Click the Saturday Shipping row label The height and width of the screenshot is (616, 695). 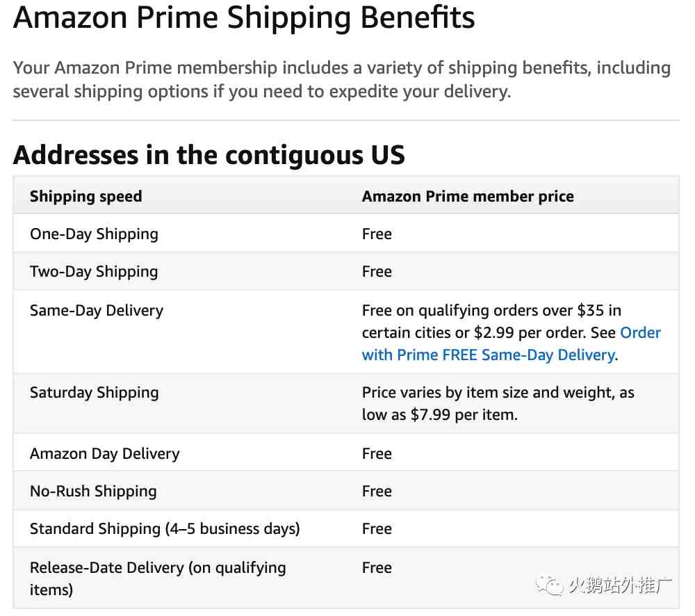95,392
